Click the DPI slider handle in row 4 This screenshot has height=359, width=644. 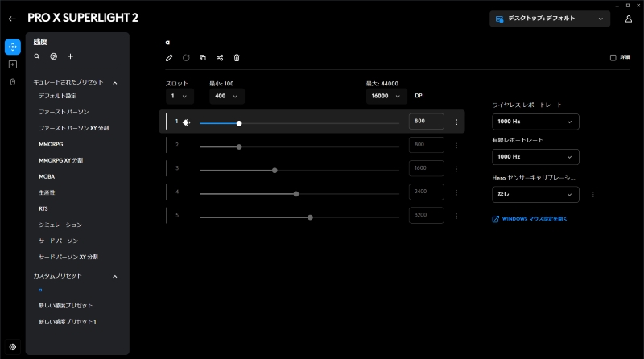pos(296,194)
